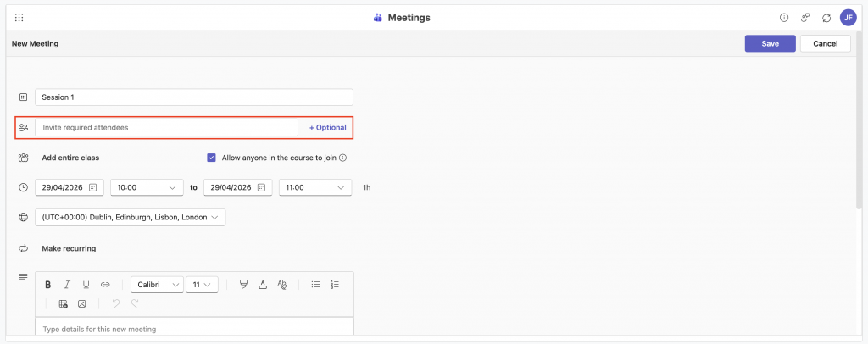The width and height of the screenshot is (868, 344).
Task: Insert a table into meeting details
Action: pos(63,303)
